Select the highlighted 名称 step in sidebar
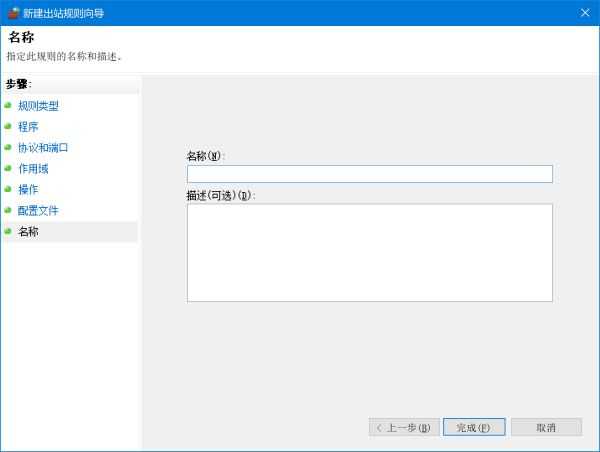This screenshot has width=600, height=452. pos(28,232)
